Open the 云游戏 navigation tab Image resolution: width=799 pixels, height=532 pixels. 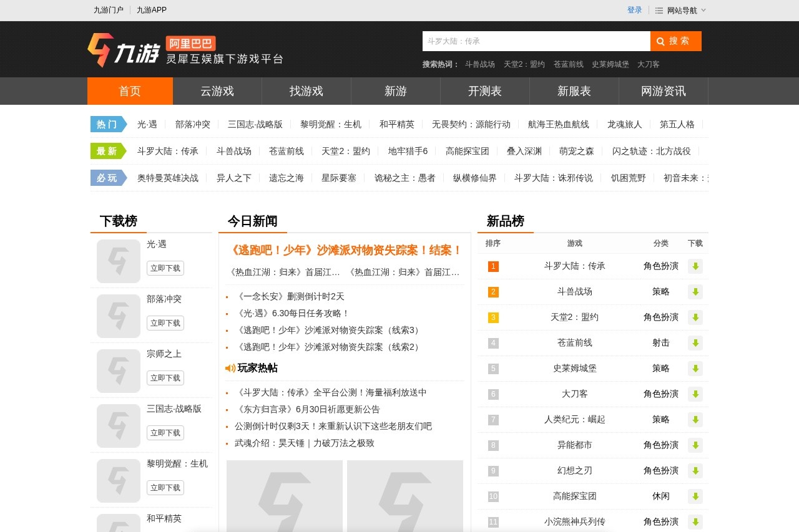click(217, 91)
